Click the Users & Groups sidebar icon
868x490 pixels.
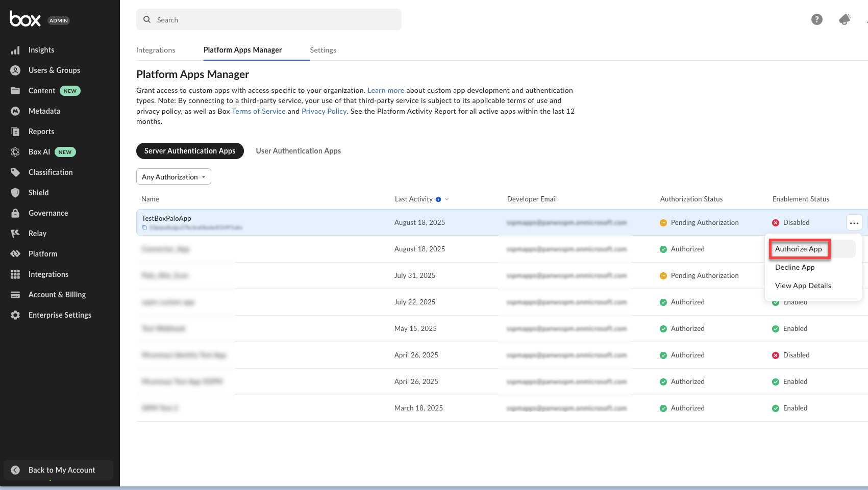tap(15, 70)
